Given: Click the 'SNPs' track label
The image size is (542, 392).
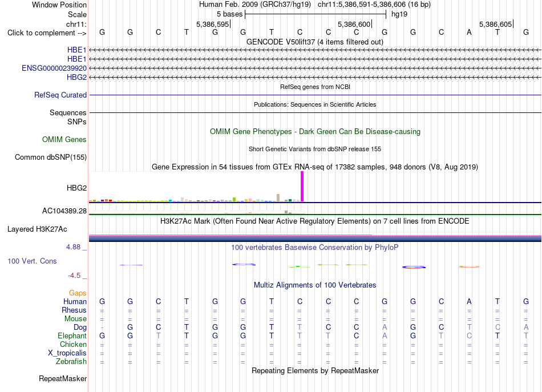Looking at the screenshot, I should (77, 122).
